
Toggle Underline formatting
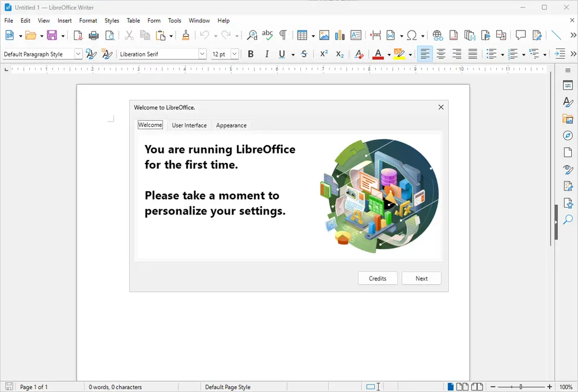coord(282,54)
